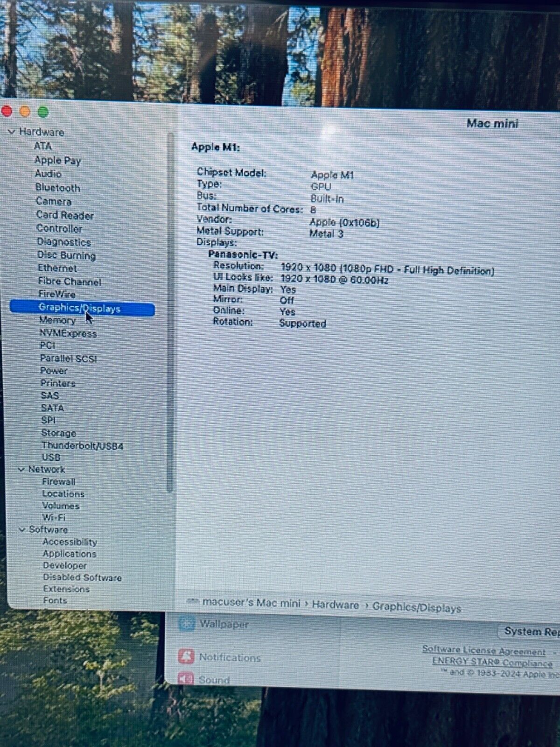Open the Audio hardware entry
The height and width of the screenshot is (747, 560).
[x=49, y=174]
